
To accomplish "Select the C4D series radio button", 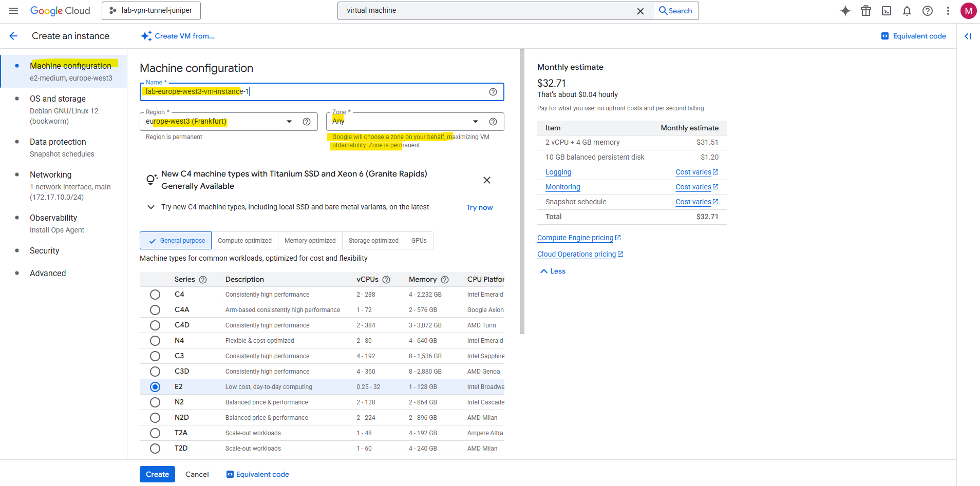I will click(x=155, y=325).
